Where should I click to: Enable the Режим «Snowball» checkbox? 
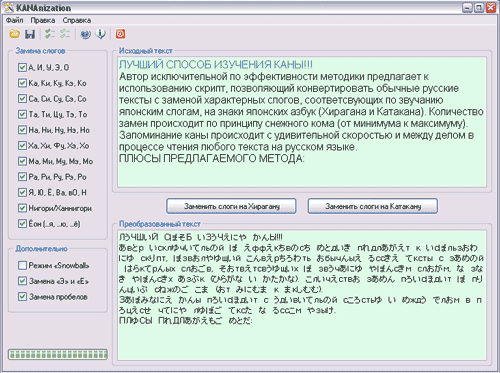click(22, 265)
